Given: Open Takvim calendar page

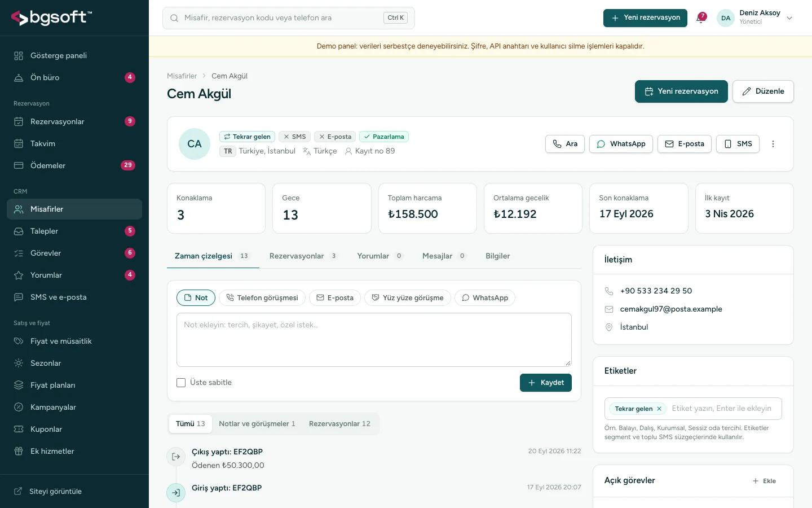Looking at the screenshot, I should pos(74,143).
